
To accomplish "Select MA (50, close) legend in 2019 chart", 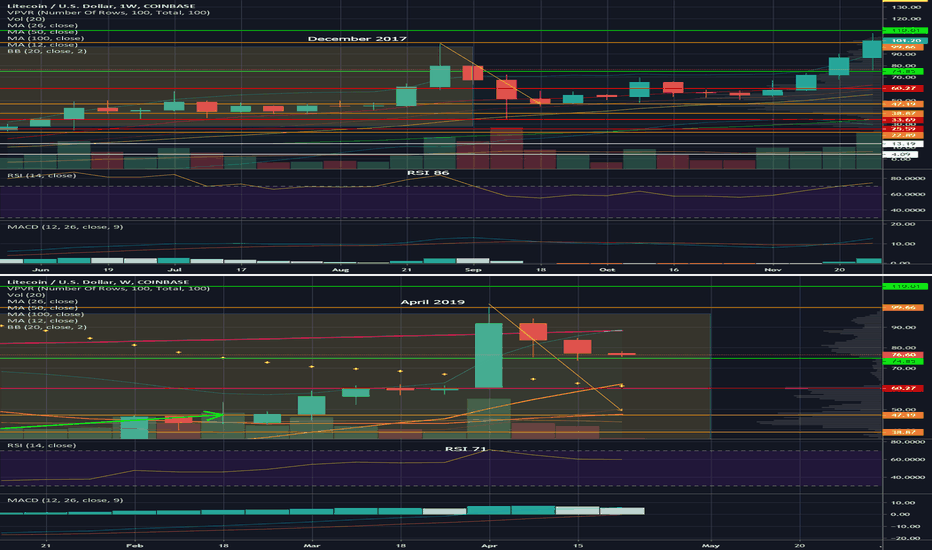I will coord(42,308).
